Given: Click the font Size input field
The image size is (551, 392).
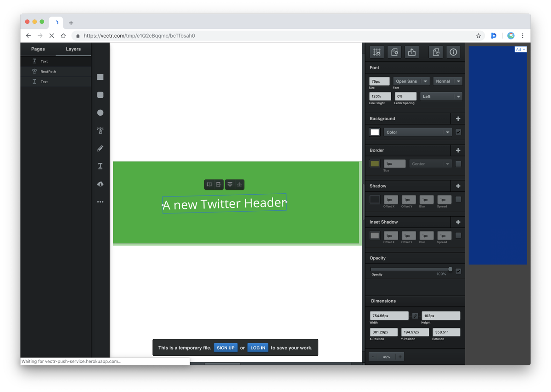Looking at the screenshot, I should coord(379,81).
